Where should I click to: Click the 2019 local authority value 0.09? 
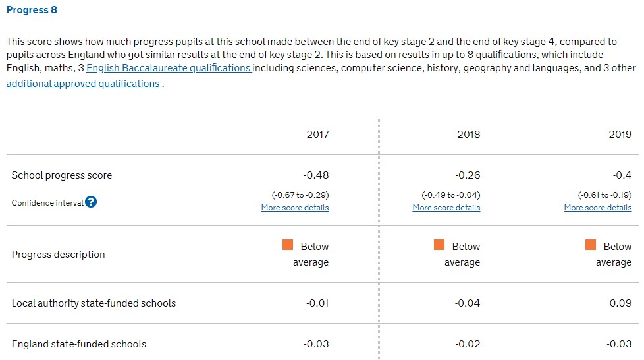(x=620, y=303)
